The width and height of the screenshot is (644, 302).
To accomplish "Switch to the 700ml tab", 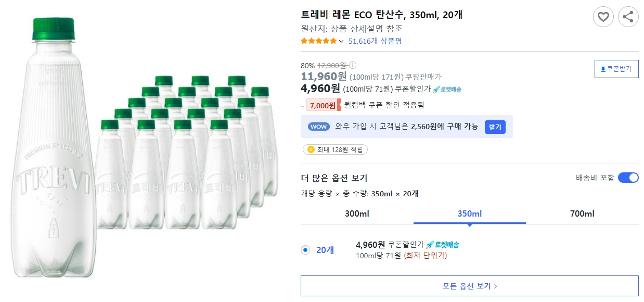I will coord(581,213).
